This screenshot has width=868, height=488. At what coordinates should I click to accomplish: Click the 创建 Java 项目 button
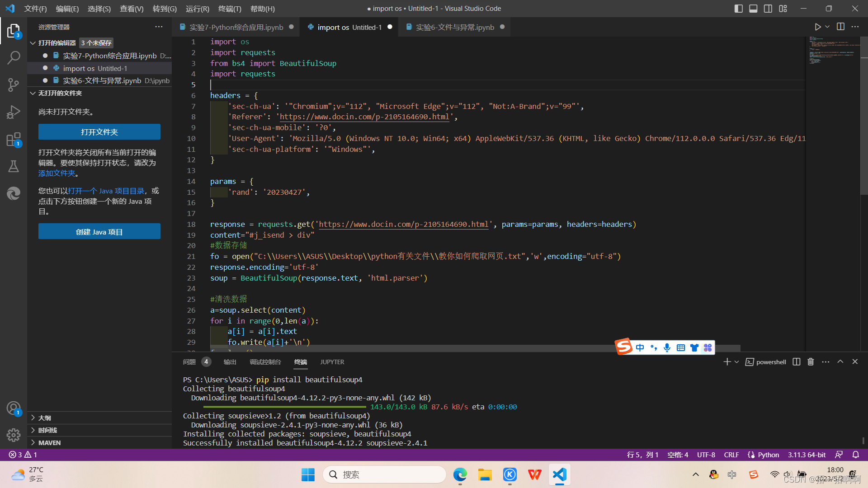99,232
